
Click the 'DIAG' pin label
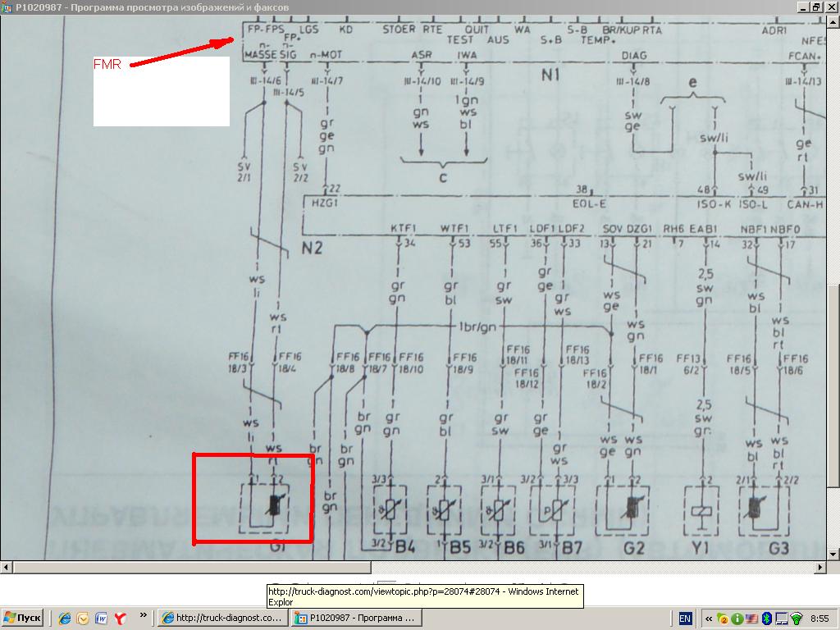coord(634,55)
